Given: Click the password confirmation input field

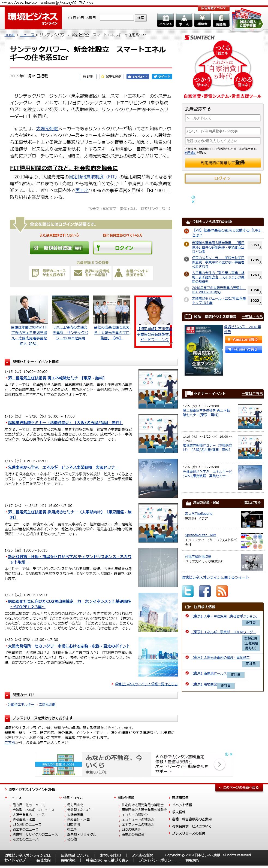Looking at the screenshot, I should 222,141.
